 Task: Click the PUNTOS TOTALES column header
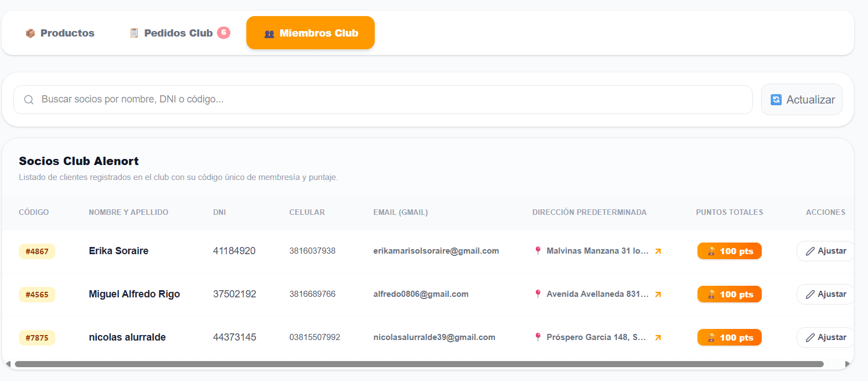point(730,212)
